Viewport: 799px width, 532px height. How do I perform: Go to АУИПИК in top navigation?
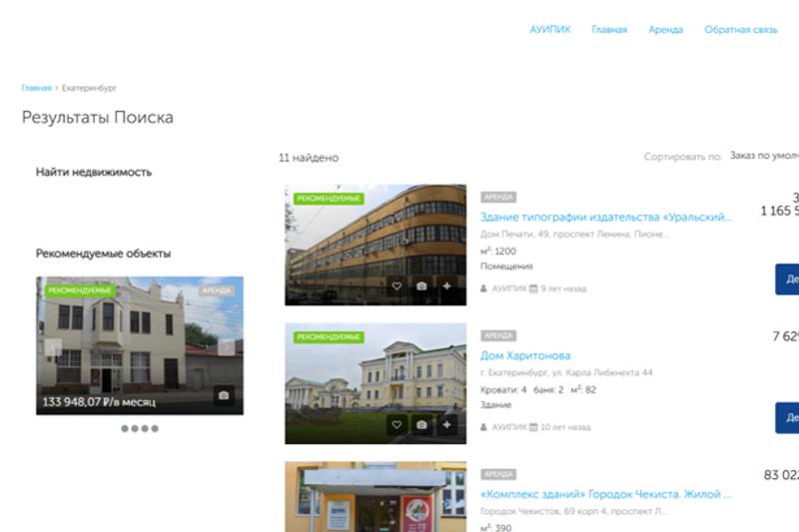550,30
